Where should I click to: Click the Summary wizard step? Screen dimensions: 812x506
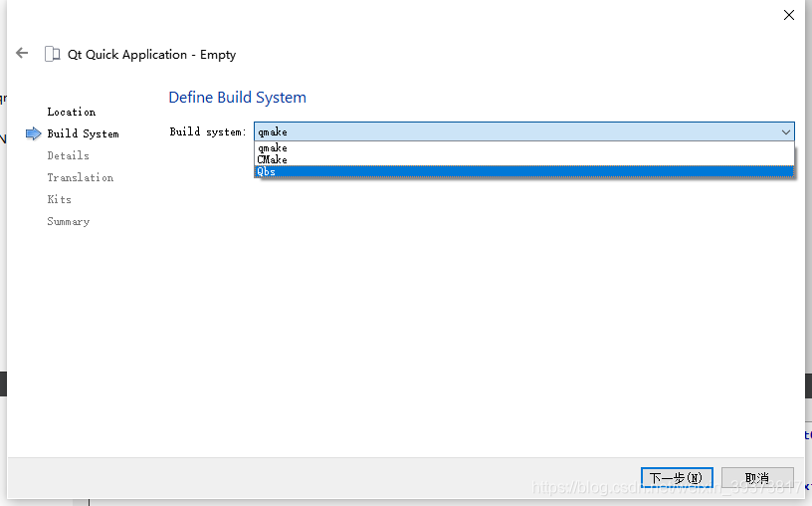69,222
